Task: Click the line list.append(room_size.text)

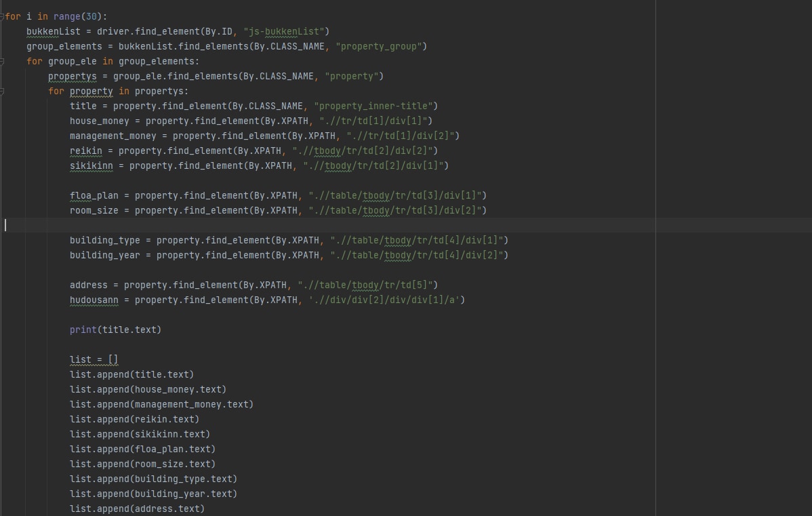Action: click(142, 464)
